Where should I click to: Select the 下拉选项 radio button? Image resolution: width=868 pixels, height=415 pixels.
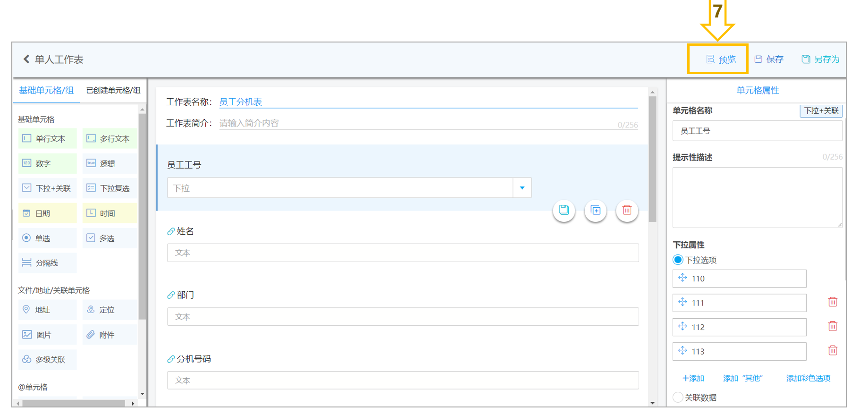point(678,260)
